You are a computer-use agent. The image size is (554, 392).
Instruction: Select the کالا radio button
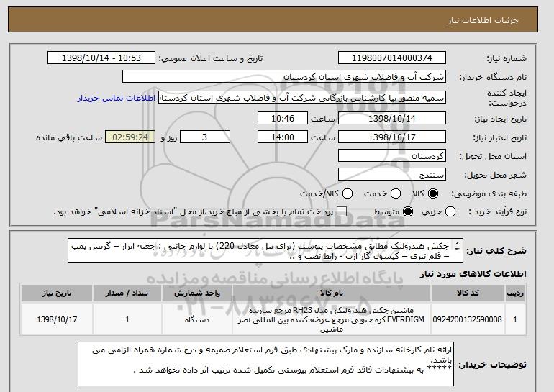coord(433,193)
